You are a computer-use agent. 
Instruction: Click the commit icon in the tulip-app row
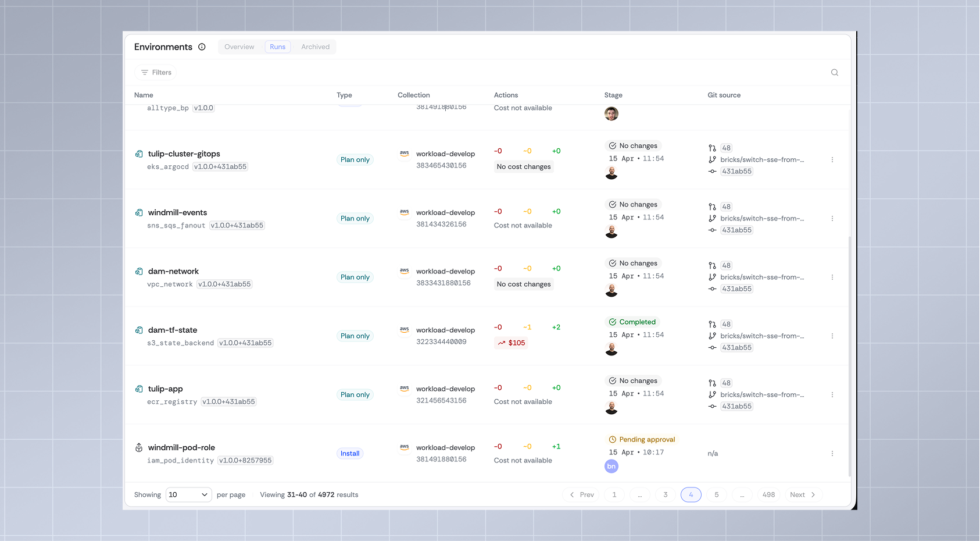[x=712, y=407]
